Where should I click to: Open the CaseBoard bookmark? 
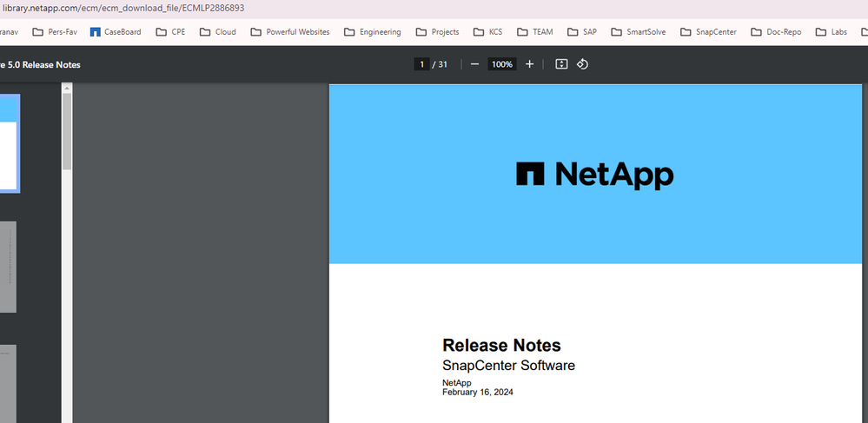pos(115,32)
